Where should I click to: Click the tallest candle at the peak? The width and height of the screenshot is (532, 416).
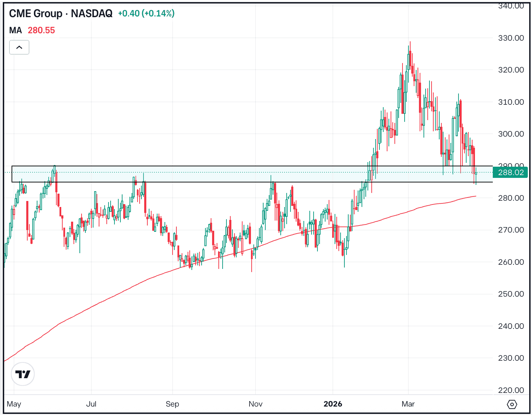[410, 60]
